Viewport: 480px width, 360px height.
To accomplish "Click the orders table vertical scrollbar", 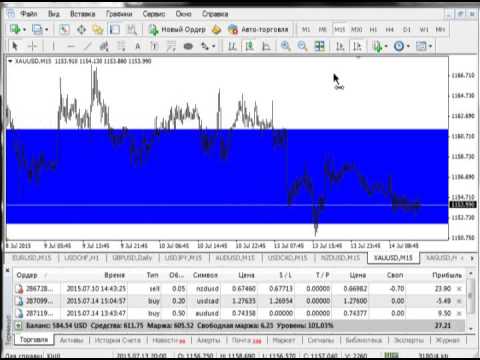I will (471, 296).
